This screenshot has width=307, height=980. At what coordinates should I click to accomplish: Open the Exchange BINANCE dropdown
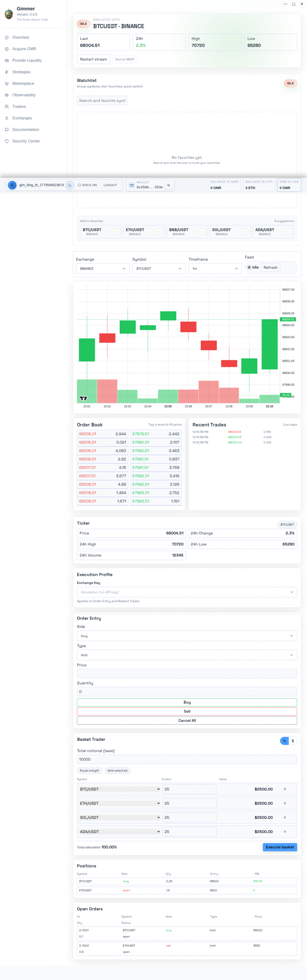click(x=103, y=268)
